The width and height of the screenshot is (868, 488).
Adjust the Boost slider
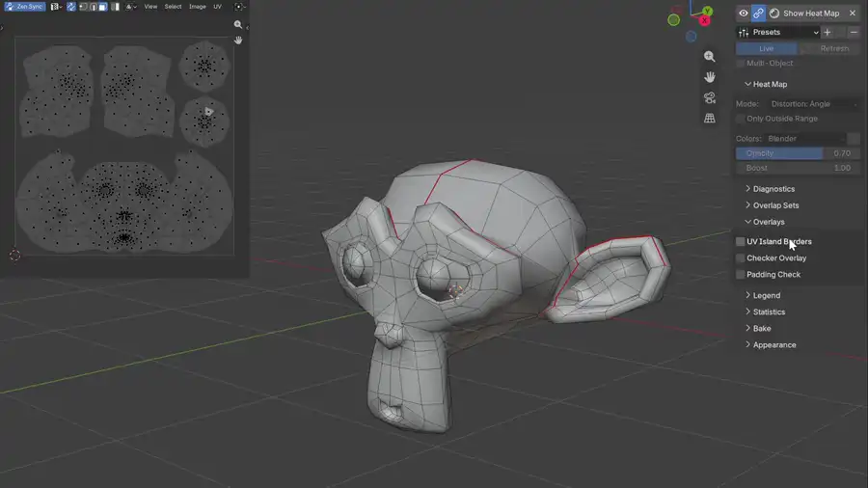tap(798, 168)
